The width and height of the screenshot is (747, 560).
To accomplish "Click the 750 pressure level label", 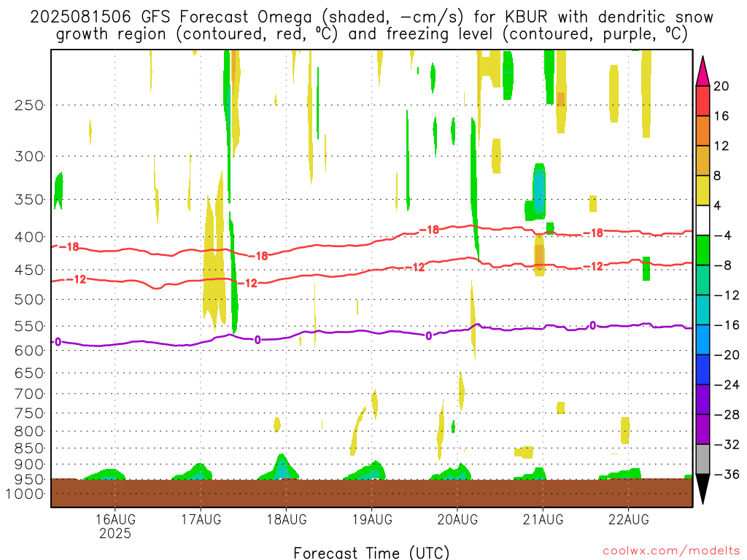I will click(x=29, y=413).
